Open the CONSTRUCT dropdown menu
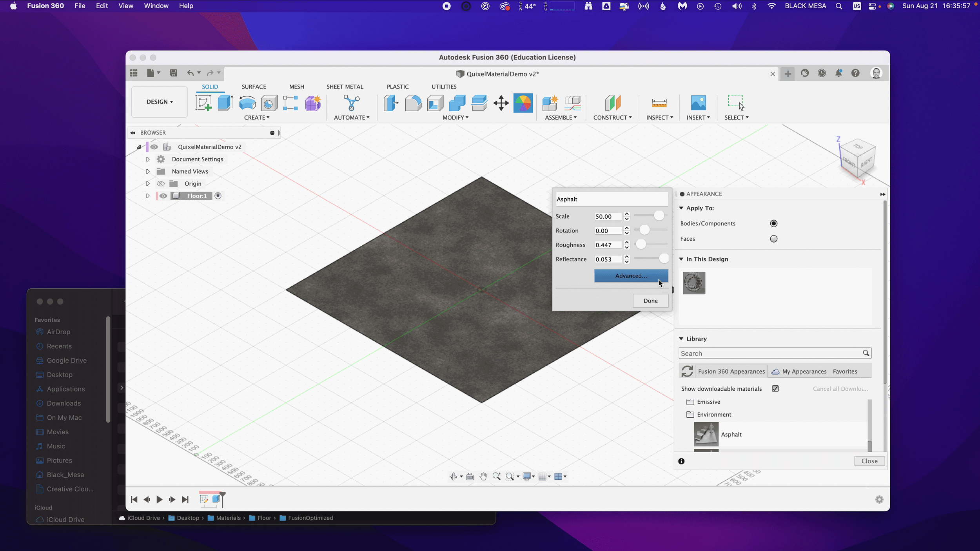This screenshot has width=980, height=551. [612, 118]
